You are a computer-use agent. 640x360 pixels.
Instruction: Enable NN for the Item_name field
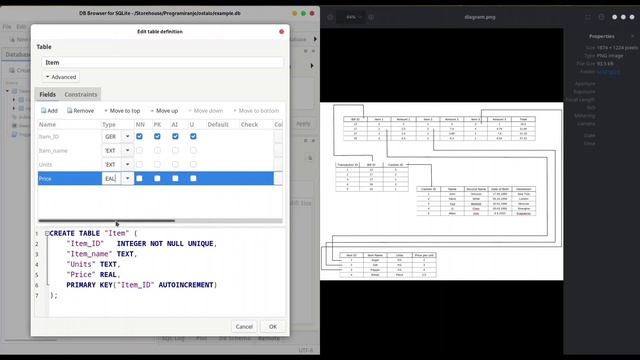pyautogui.click(x=139, y=150)
